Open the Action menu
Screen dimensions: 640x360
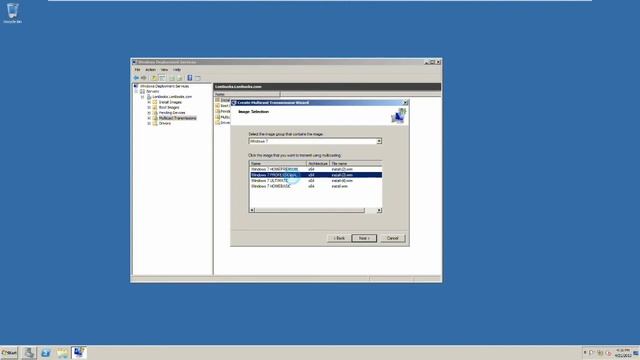point(151,70)
